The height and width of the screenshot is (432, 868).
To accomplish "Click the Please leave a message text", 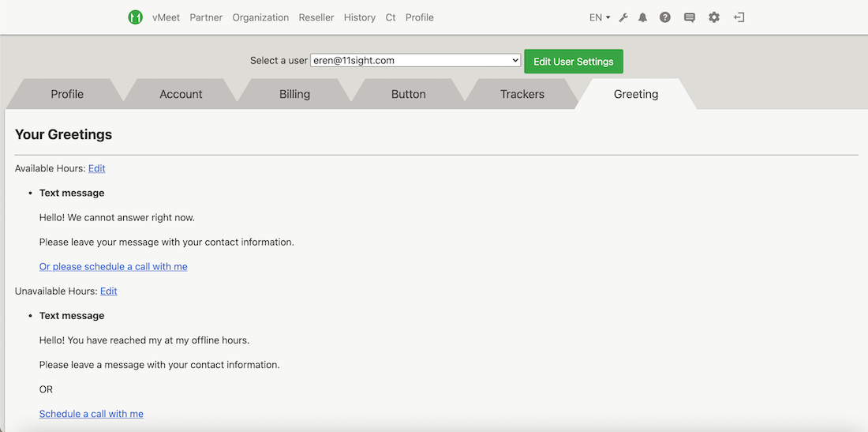I will tap(159, 365).
